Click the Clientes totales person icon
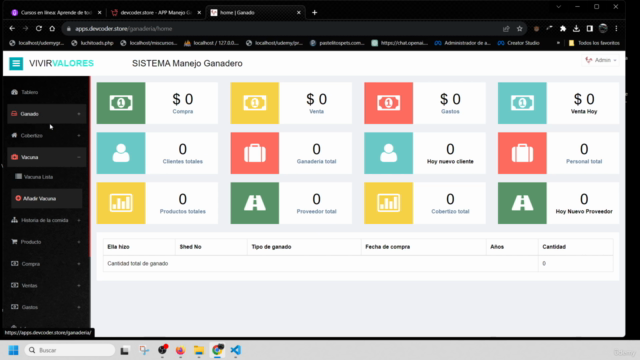The image size is (640, 360). click(x=121, y=153)
